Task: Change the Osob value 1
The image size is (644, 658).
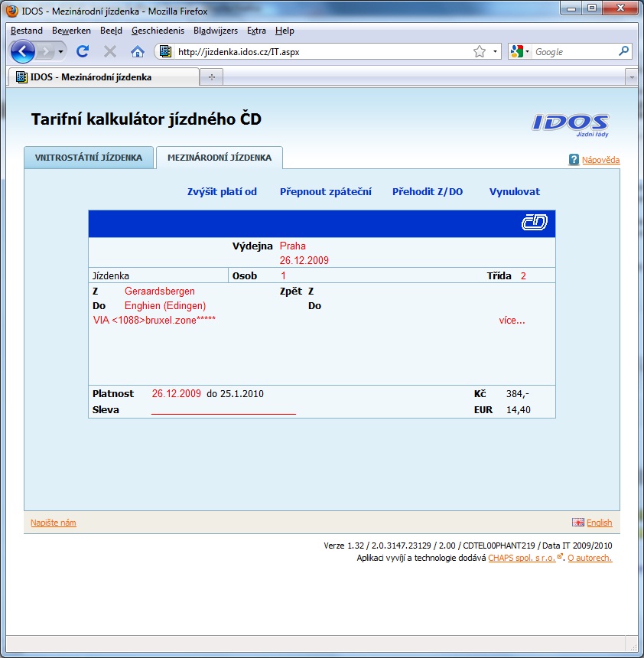Action: tap(283, 275)
